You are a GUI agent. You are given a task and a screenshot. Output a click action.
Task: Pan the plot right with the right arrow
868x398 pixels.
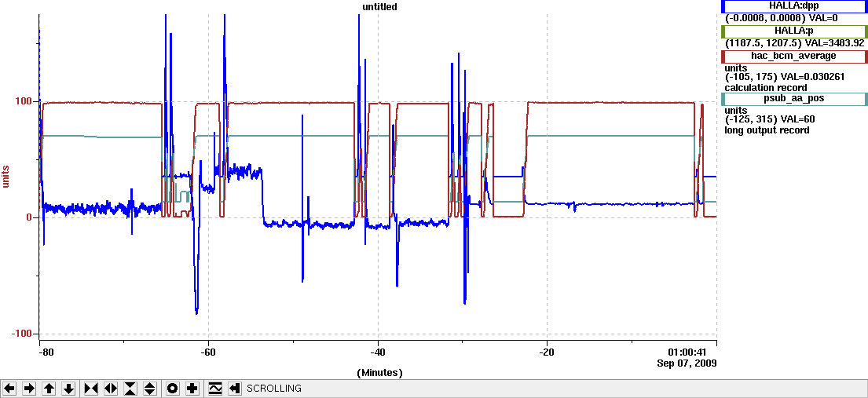click(x=29, y=389)
